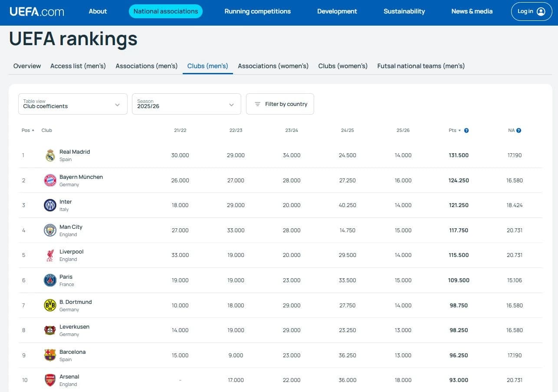Click the Real Madrid club crest
The image size is (558, 392).
[x=50, y=155]
